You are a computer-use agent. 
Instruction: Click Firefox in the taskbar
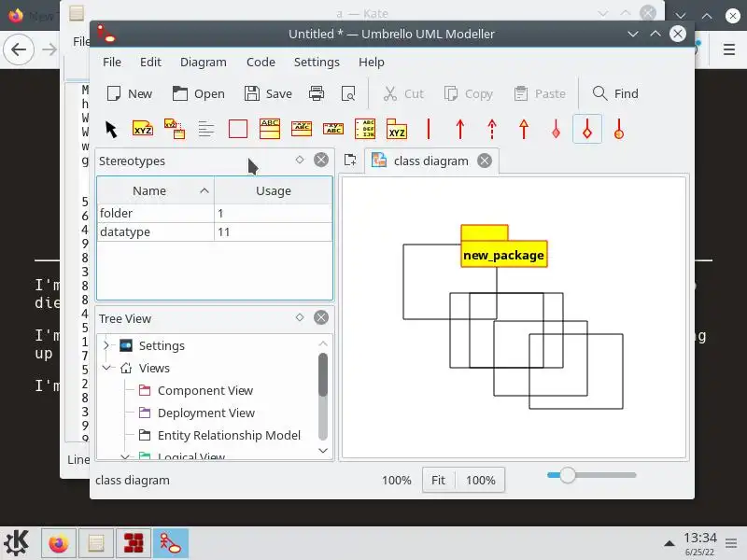point(59,543)
